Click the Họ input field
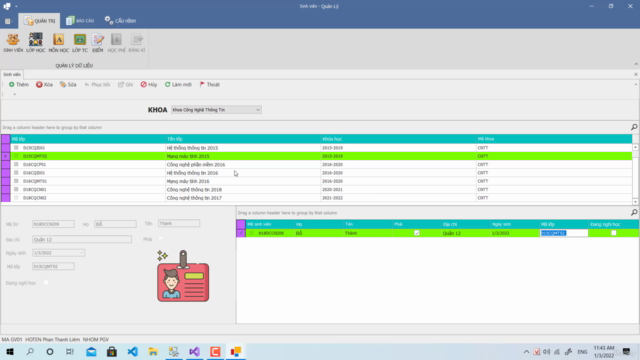This screenshot has height=360, width=640. [115, 224]
